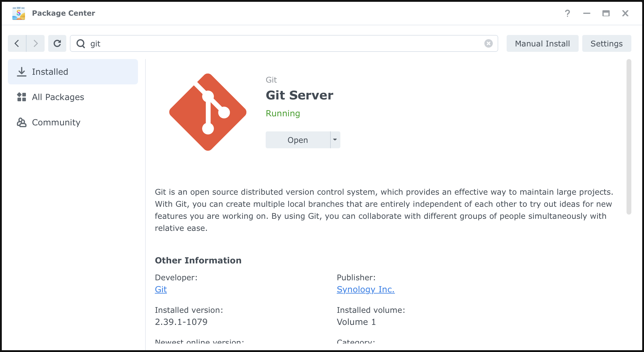Screen dimensions: 644x352
Task: Click the magnifier search icon
Action: click(x=81, y=44)
